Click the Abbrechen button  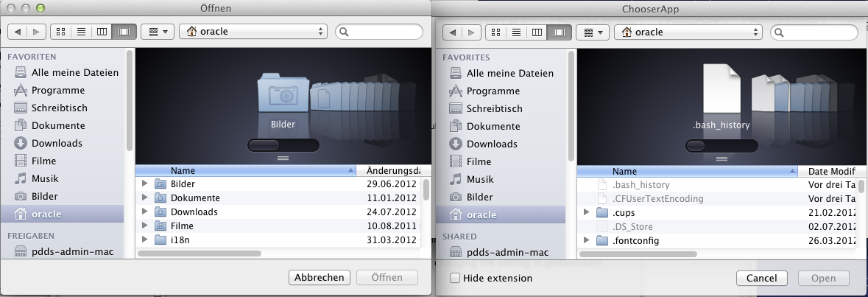[x=319, y=277]
